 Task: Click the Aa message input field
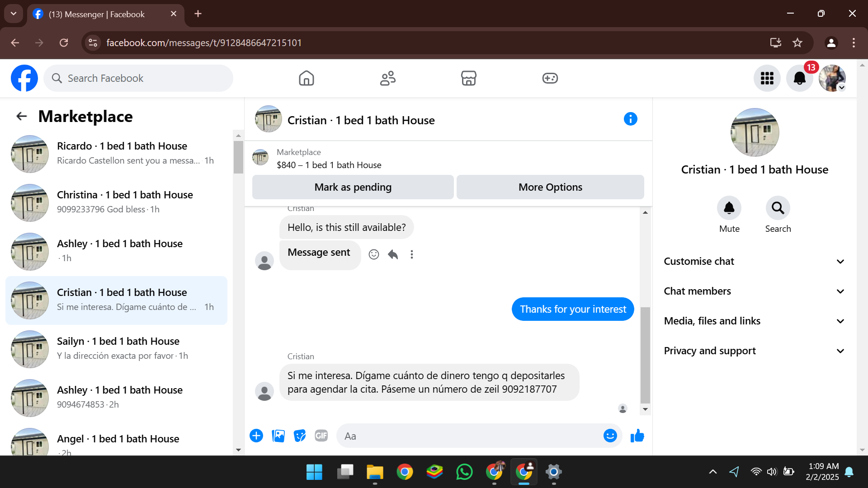point(470,436)
